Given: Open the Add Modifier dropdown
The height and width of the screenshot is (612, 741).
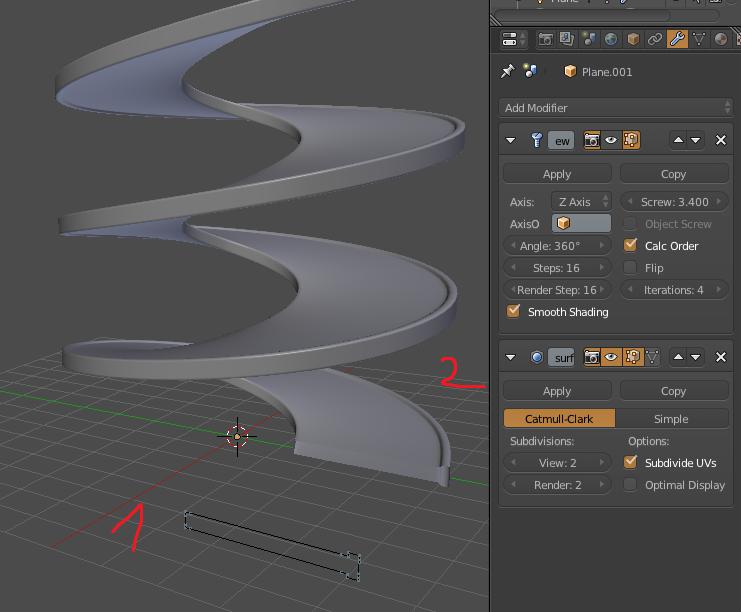Looking at the screenshot, I should (x=615, y=107).
